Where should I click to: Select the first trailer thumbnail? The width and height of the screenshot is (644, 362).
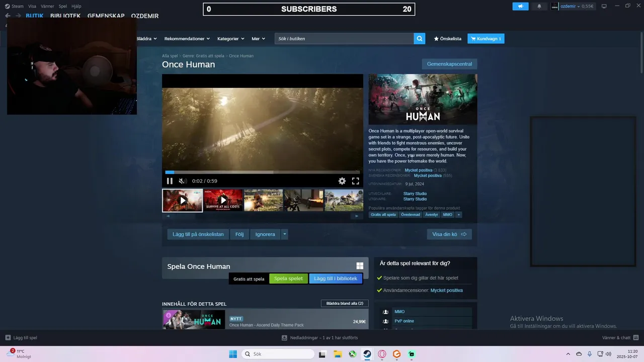coord(182,200)
